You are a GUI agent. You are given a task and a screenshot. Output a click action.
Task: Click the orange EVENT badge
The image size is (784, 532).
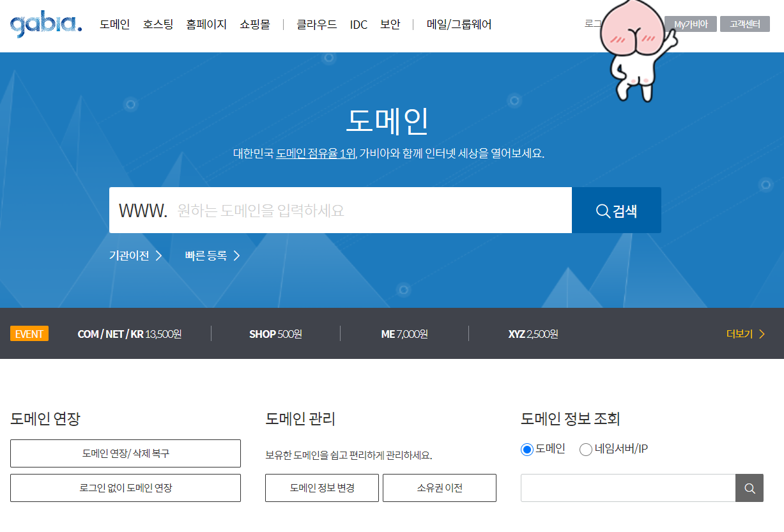[x=29, y=334]
